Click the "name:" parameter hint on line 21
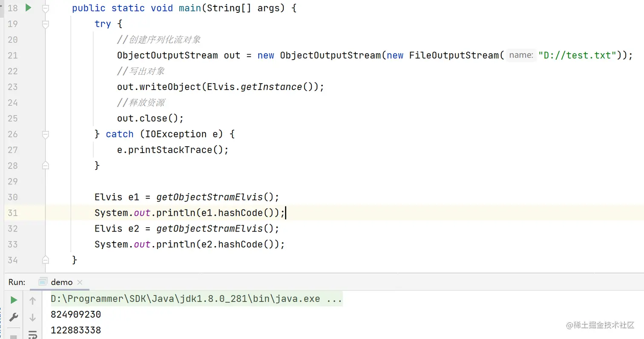The height and width of the screenshot is (339, 644). tap(521, 55)
